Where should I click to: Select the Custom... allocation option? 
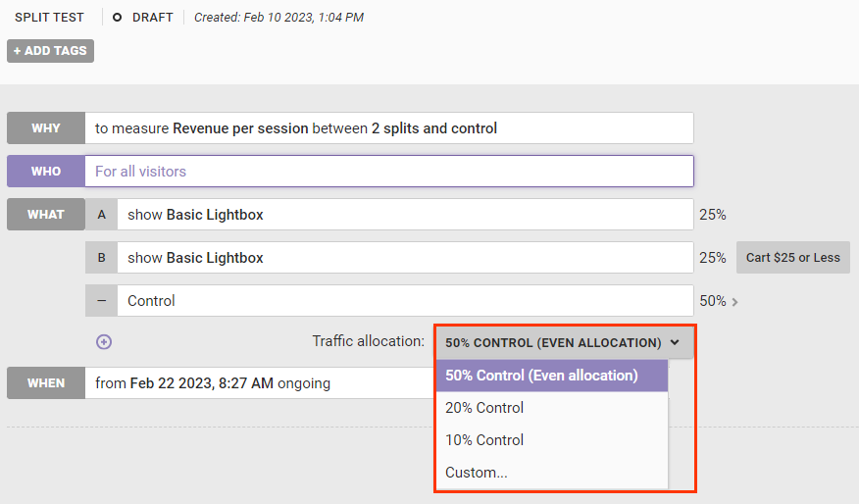pos(552,473)
